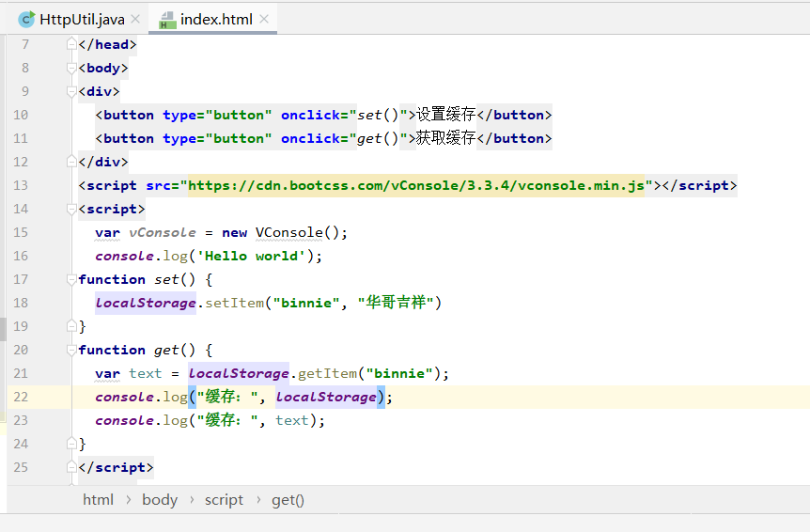Click 'Hello world' string on line 16
This screenshot has width=810, height=532.
coord(252,256)
